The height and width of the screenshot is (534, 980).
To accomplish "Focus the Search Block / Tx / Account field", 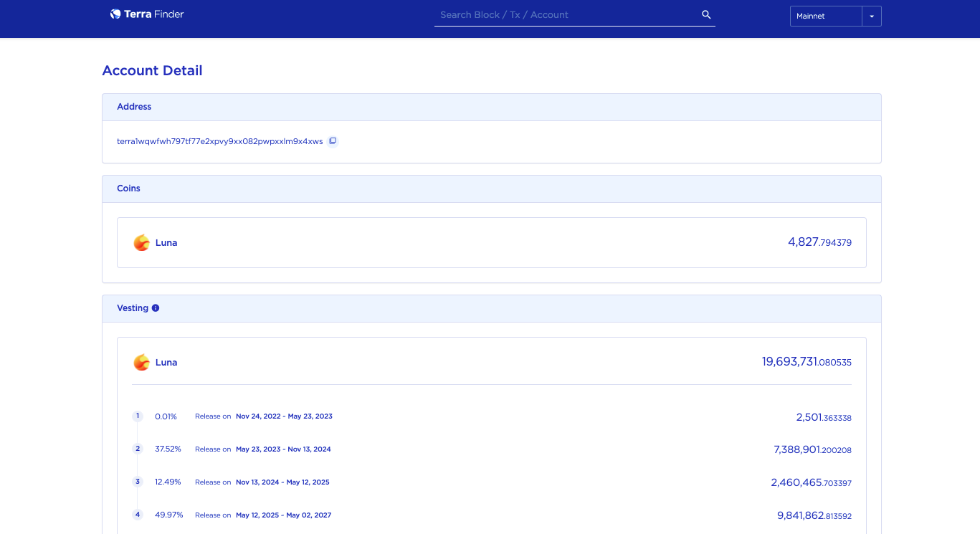I will point(566,15).
